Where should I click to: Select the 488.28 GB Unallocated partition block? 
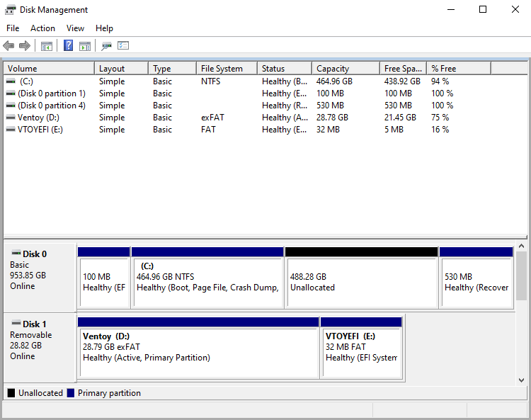tap(361, 282)
